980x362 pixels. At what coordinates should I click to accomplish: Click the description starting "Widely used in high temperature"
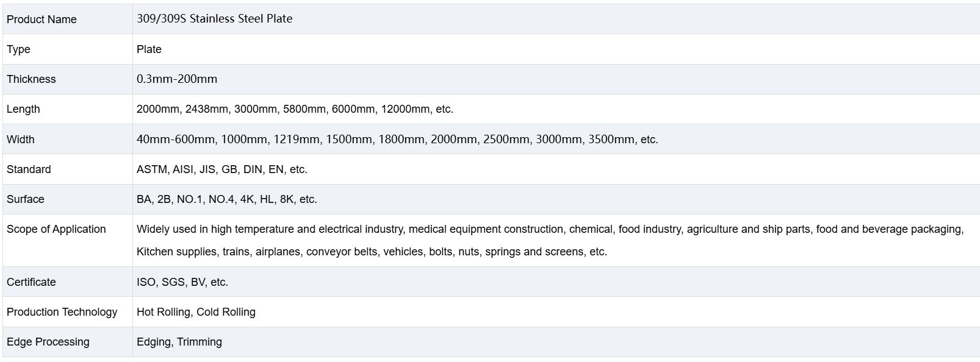pos(549,230)
